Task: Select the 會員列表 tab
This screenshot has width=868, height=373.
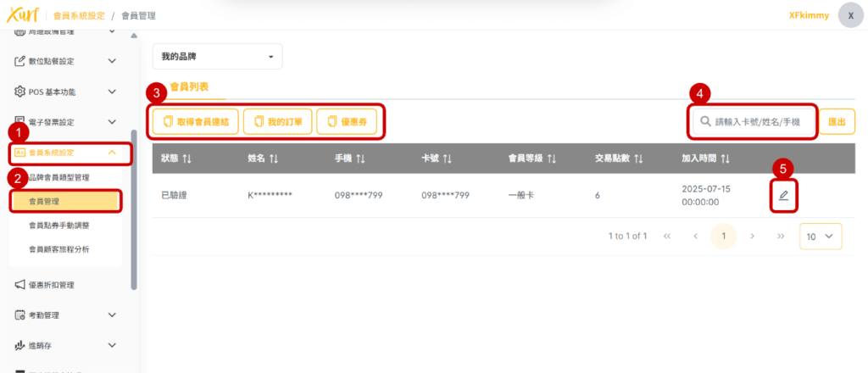Action: (189, 86)
